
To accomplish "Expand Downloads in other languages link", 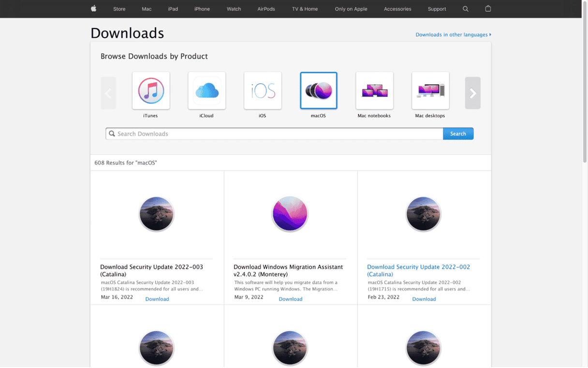I will 453,35.
